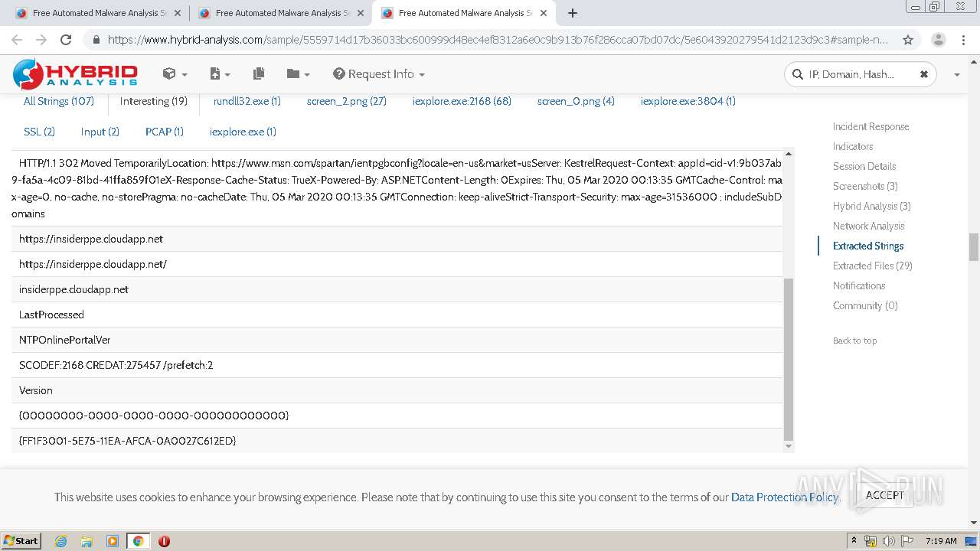Go to Network Analysis section

[x=868, y=226]
